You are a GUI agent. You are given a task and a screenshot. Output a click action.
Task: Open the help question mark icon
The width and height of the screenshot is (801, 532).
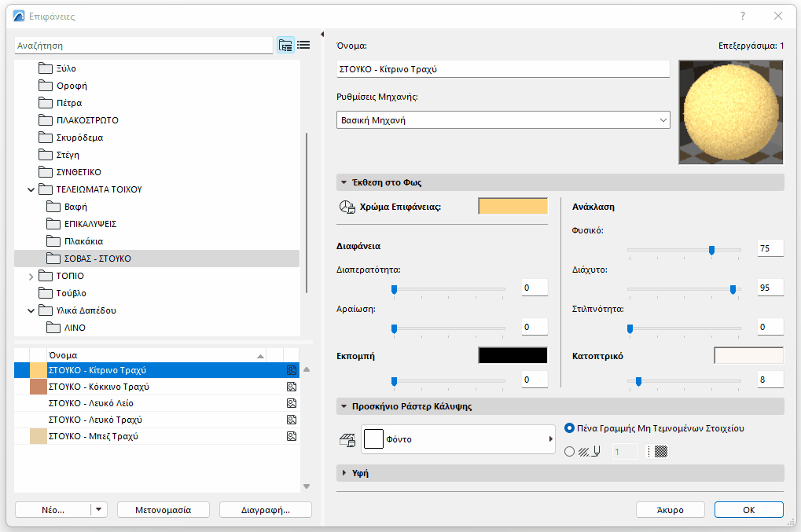(743, 16)
